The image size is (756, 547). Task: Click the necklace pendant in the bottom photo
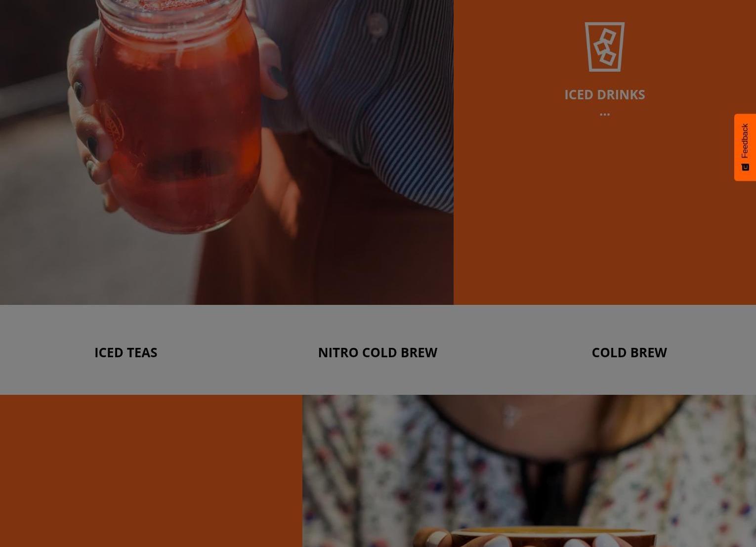click(510, 415)
